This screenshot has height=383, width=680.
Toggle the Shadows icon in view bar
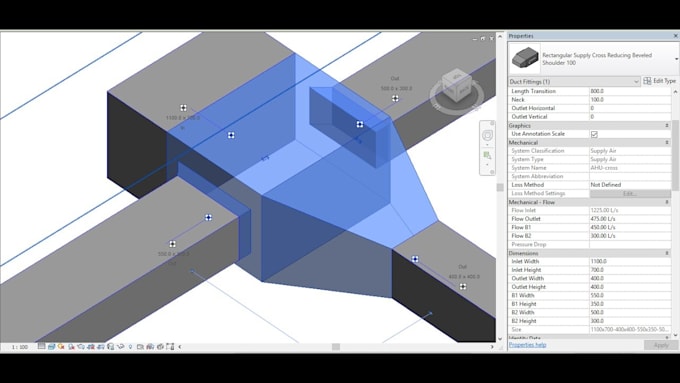point(71,347)
